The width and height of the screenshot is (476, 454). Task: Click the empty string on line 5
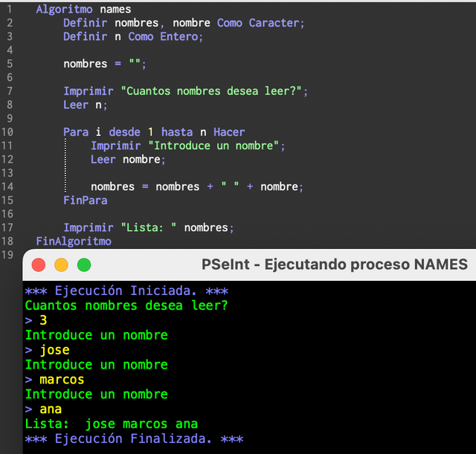(x=135, y=62)
